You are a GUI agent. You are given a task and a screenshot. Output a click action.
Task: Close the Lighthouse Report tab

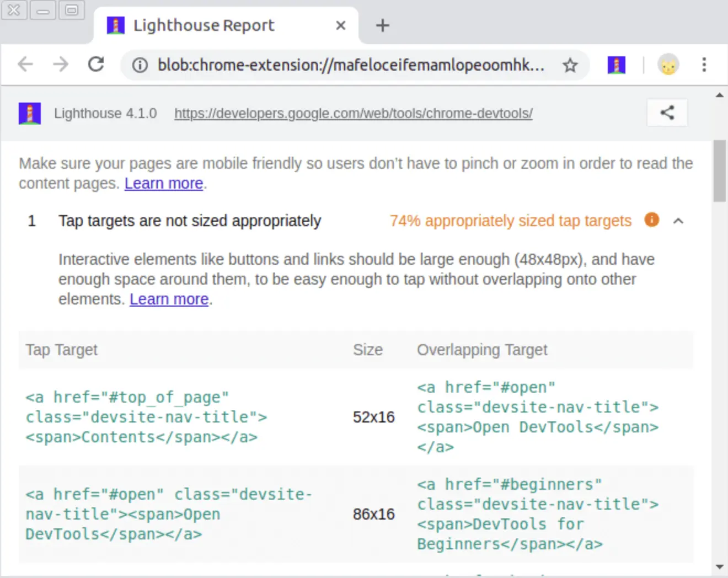coord(341,25)
